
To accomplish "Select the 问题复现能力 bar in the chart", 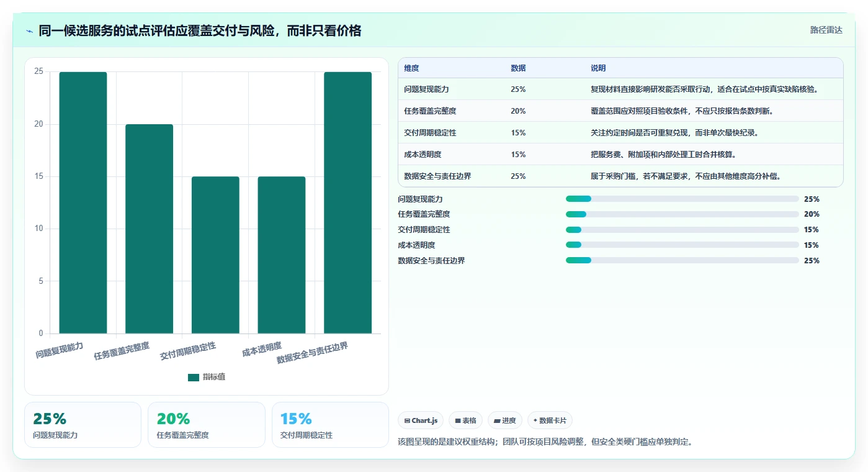I will tap(83, 202).
